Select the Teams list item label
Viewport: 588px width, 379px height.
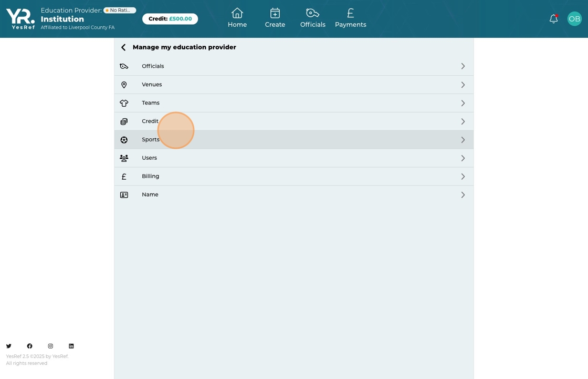[150, 103]
